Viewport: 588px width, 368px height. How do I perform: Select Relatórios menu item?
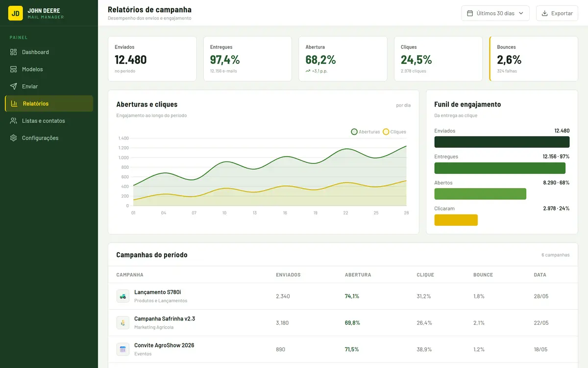click(x=49, y=104)
